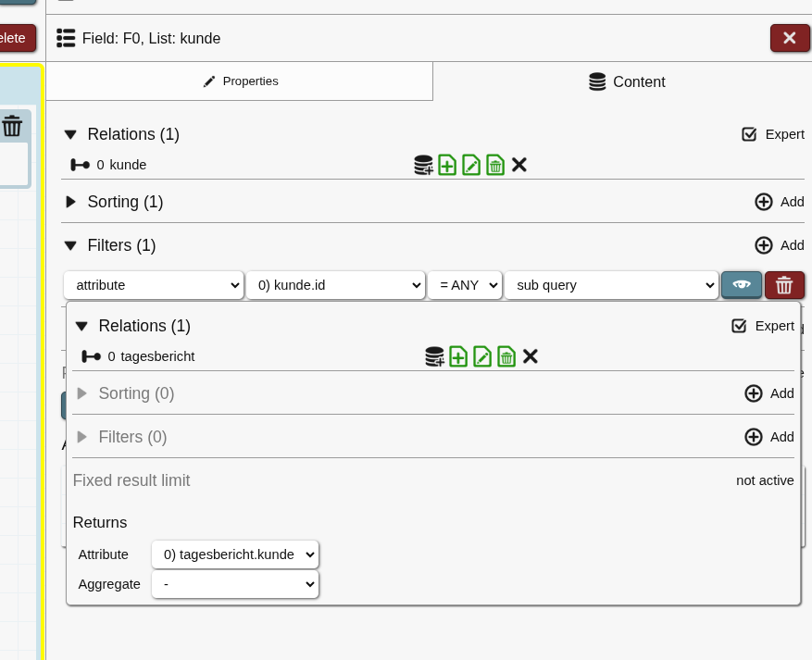
Task: Add a new sorting entry in Sorting (1)
Action: (x=780, y=202)
